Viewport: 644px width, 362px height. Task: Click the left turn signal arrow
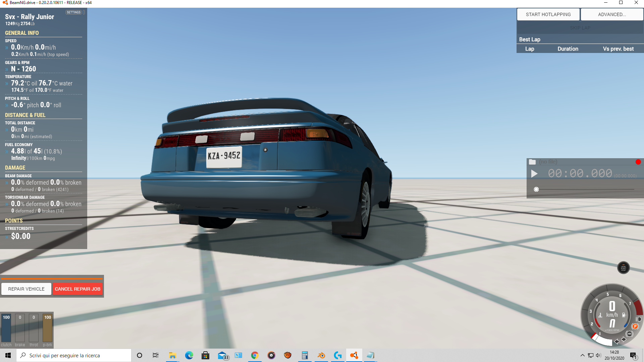coord(616,342)
